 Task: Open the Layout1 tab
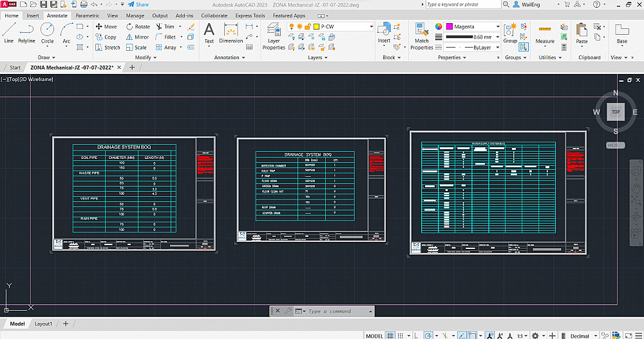(43, 324)
